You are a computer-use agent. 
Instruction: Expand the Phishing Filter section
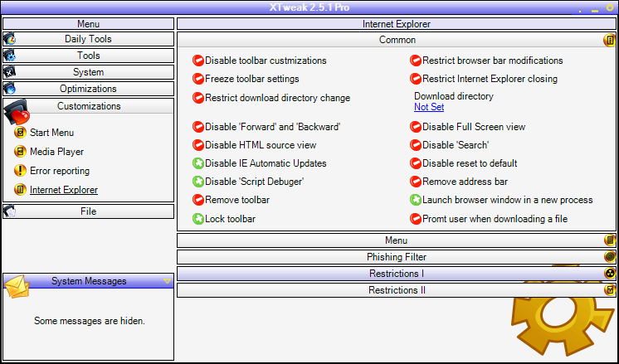[x=397, y=257]
